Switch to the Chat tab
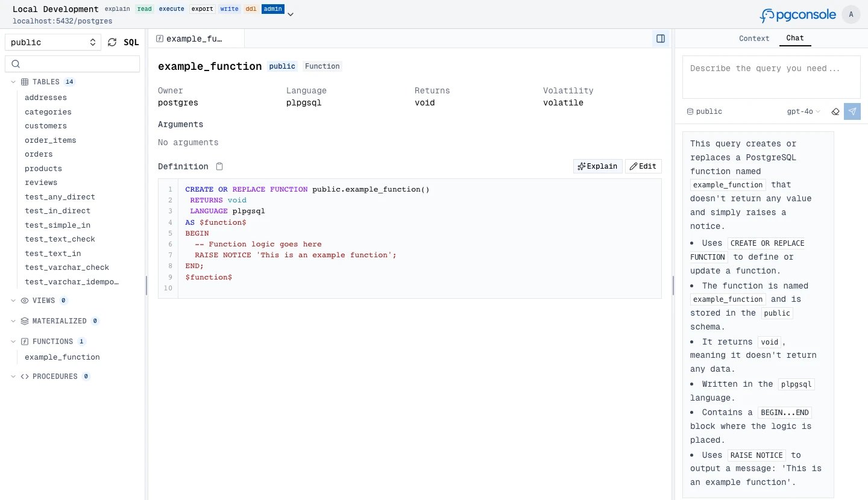 pyautogui.click(x=795, y=38)
